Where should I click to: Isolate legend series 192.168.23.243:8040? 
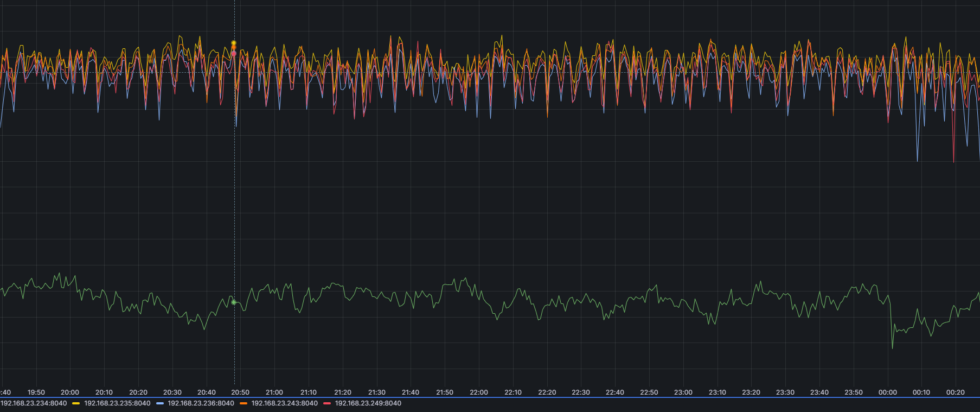pyautogui.click(x=284, y=403)
